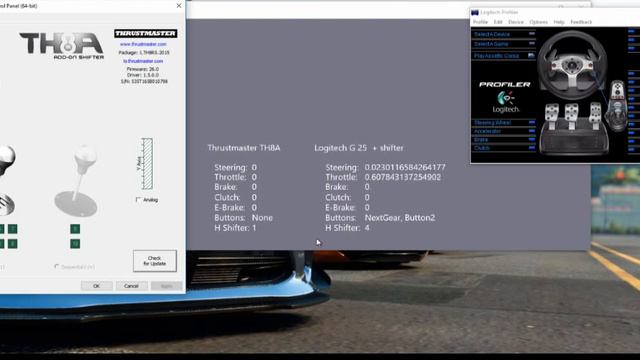
Task: Click the 'Package: 1.TH8RS.2015' text
Action: click(x=144, y=53)
